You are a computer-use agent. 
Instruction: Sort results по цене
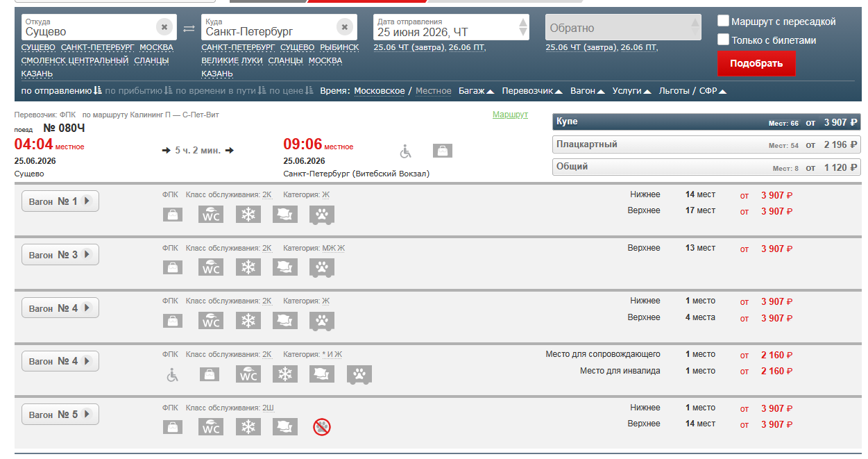tap(291, 91)
